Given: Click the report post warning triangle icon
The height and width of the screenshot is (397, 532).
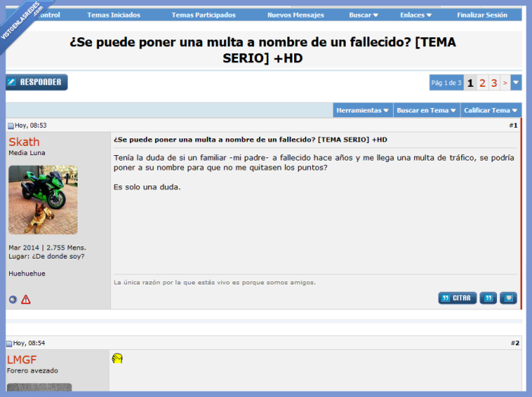Looking at the screenshot, I should (x=26, y=300).
